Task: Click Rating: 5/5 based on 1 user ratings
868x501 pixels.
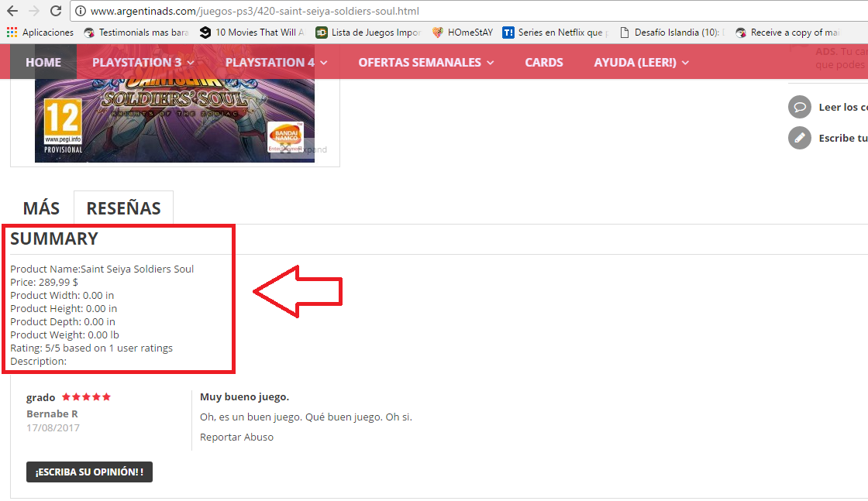Action: coord(91,348)
